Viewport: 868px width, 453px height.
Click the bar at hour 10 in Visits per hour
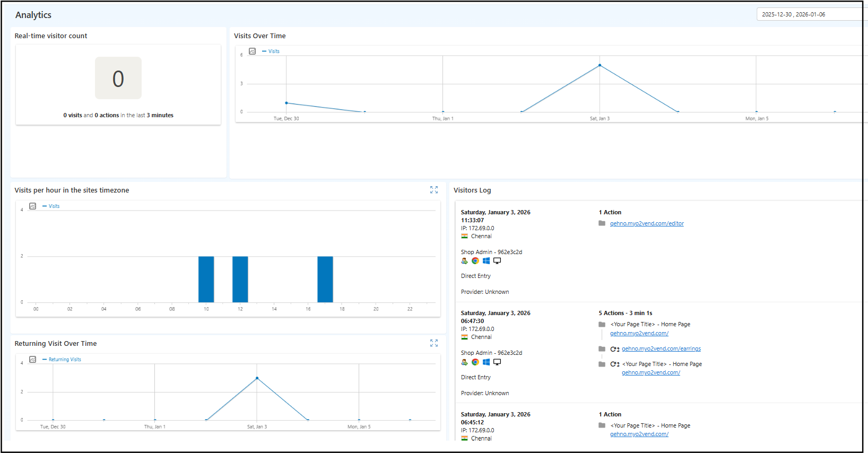click(x=206, y=280)
